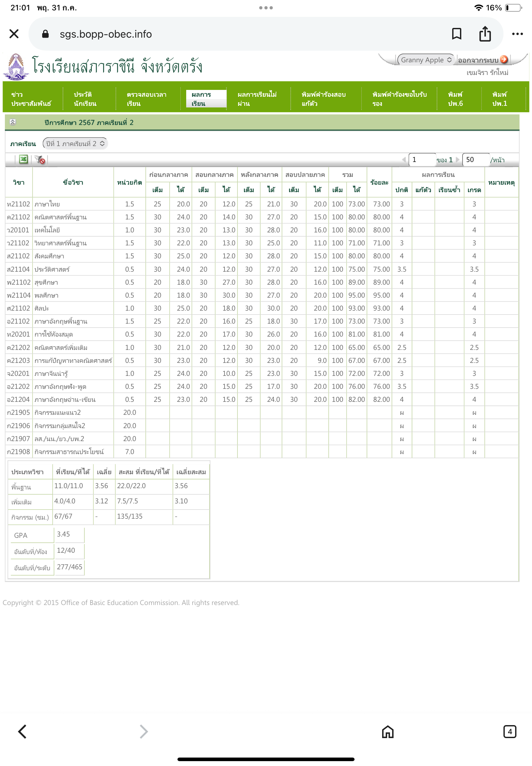
Task: Open the พิมพ์ ปพ.6 menu tab
Action: point(455,99)
